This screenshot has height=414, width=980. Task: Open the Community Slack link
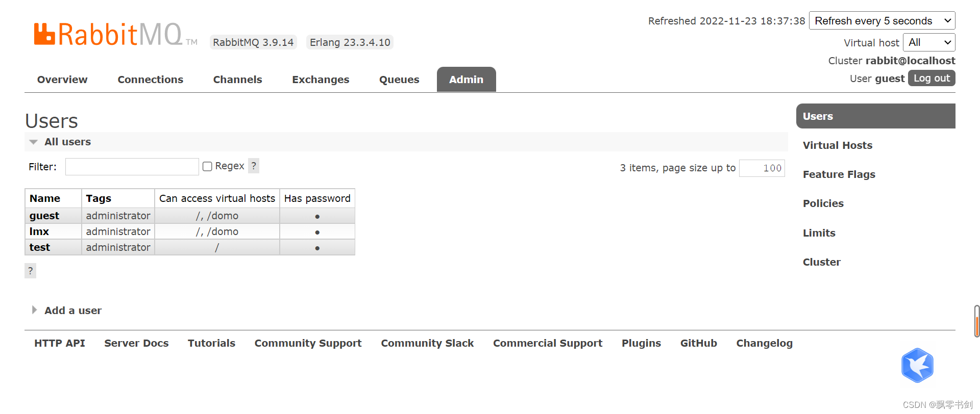pyautogui.click(x=427, y=343)
